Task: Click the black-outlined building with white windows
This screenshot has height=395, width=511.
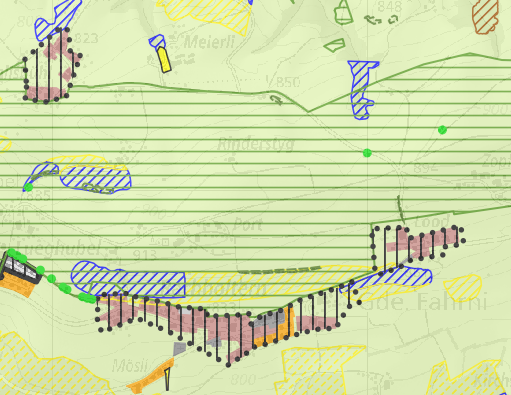Action: point(22,268)
